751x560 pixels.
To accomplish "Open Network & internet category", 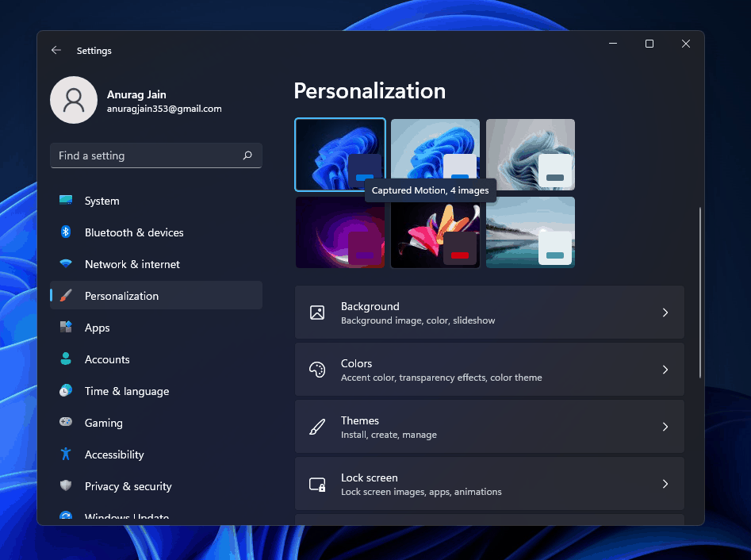I will tap(156, 264).
